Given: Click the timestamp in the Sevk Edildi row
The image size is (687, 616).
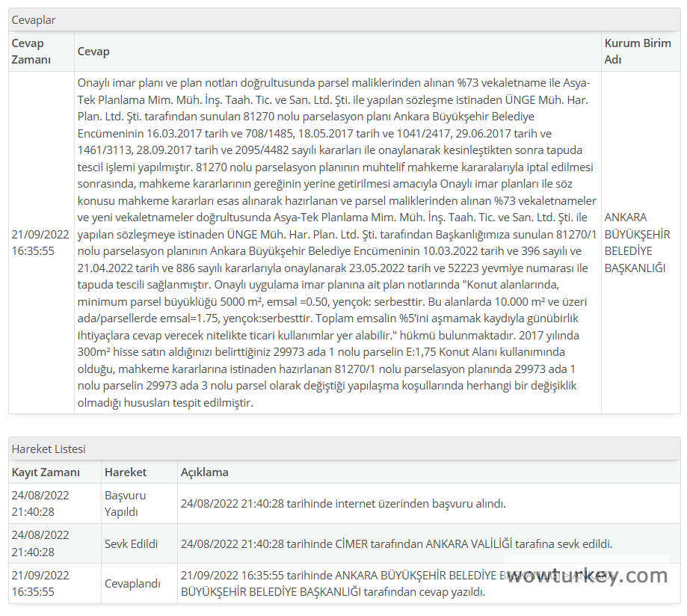Looking at the screenshot, I should (40, 543).
